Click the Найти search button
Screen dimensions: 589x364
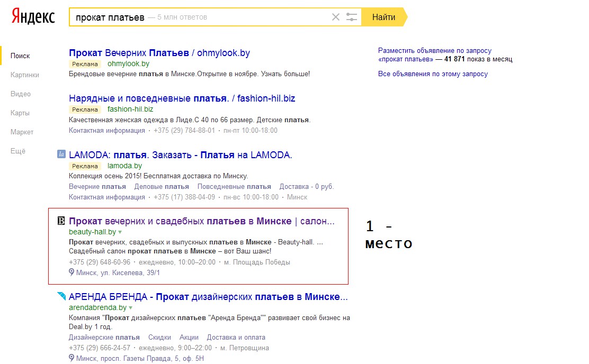(x=384, y=17)
